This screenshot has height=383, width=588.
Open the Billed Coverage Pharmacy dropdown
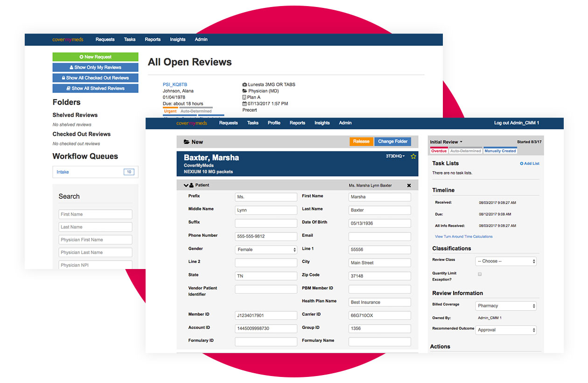pos(506,306)
